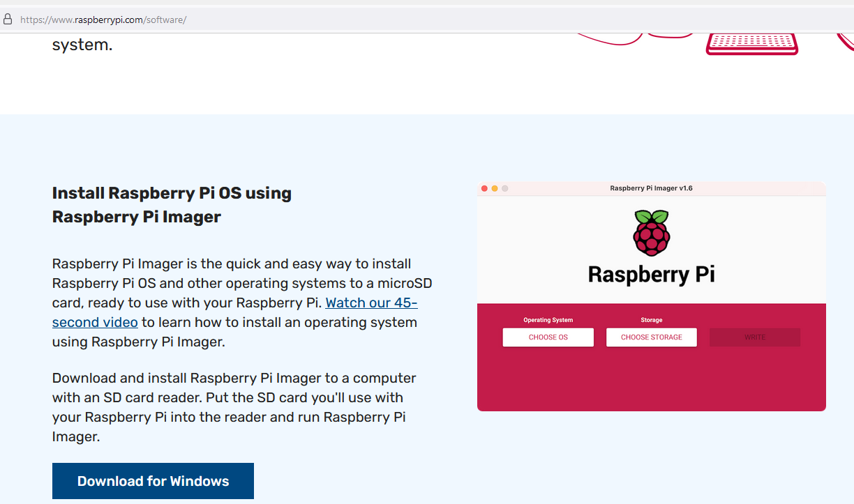
Task: Click the keyboard illustration at top
Action: pos(752,43)
